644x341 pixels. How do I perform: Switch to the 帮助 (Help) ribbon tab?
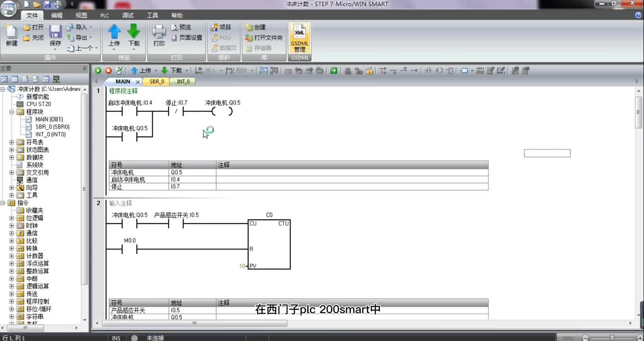(177, 16)
